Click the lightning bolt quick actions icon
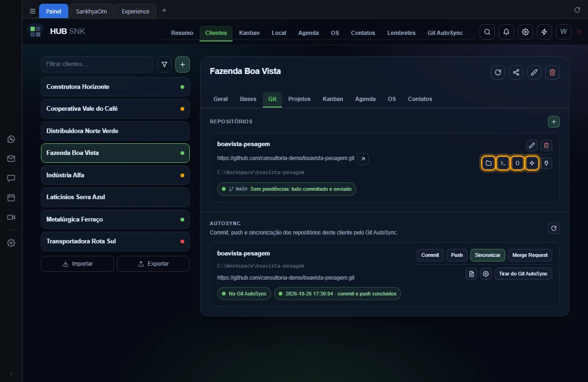This screenshot has height=382, width=588. point(544,32)
